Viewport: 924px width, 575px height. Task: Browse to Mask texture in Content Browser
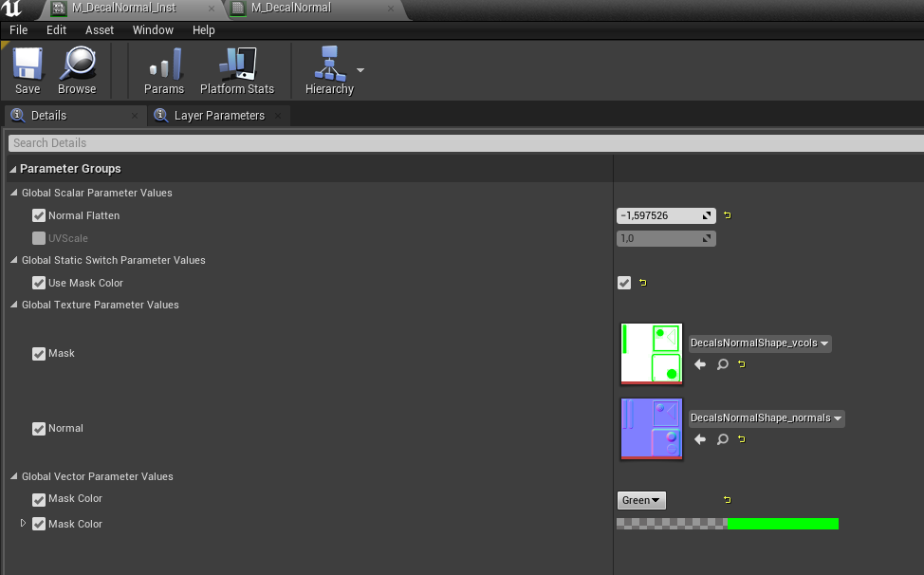tap(723, 364)
